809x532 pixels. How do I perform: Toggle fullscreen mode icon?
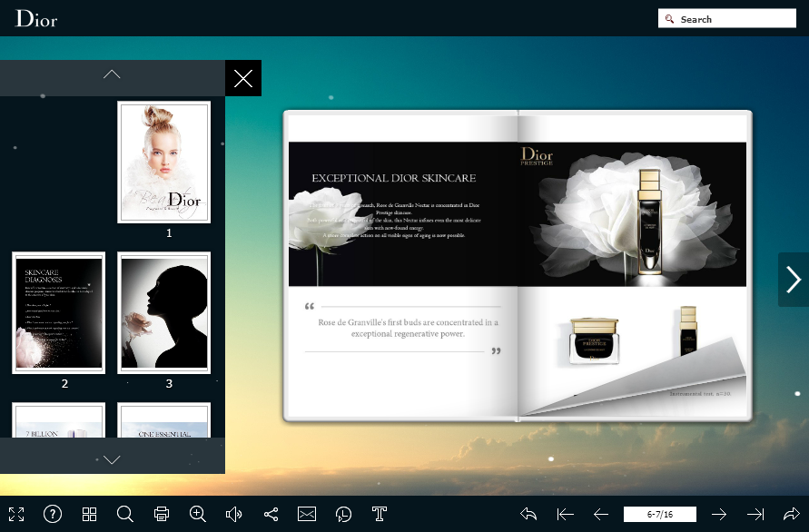(16, 514)
